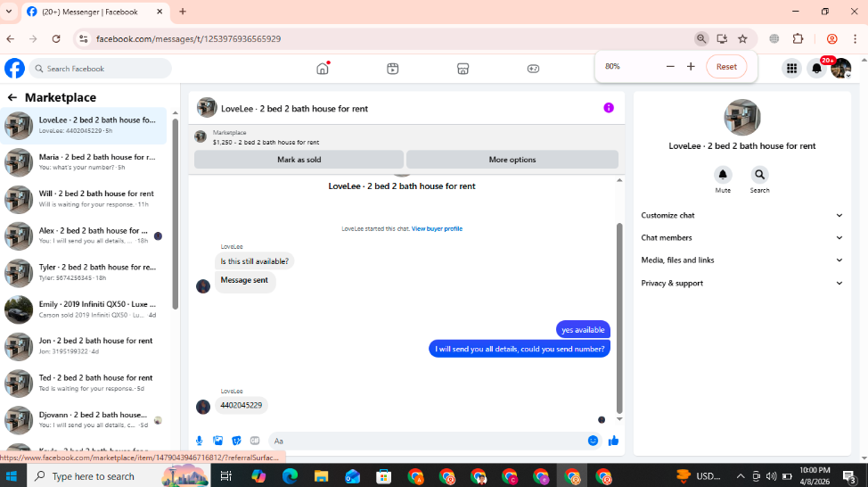Install app icon in address bar

pyautogui.click(x=722, y=38)
